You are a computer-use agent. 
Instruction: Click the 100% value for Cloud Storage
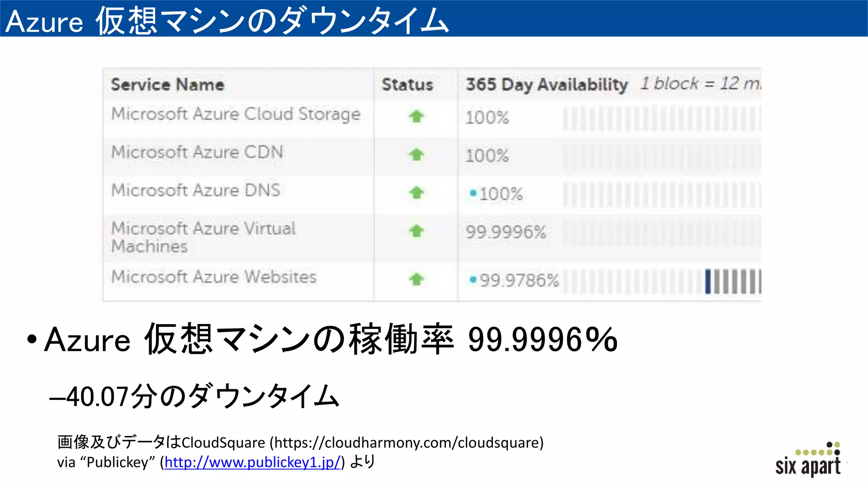487,117
